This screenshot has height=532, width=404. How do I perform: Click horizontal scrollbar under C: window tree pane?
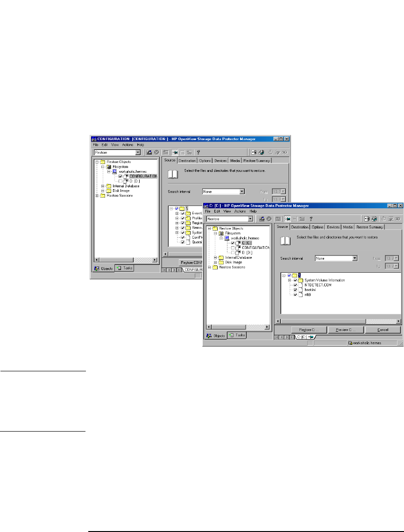point(238,327)
